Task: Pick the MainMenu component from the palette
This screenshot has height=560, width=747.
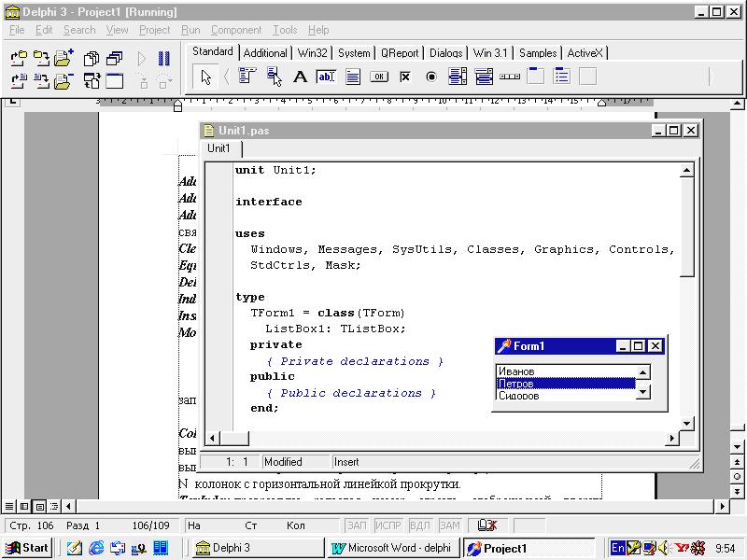Action: (247, 77)
